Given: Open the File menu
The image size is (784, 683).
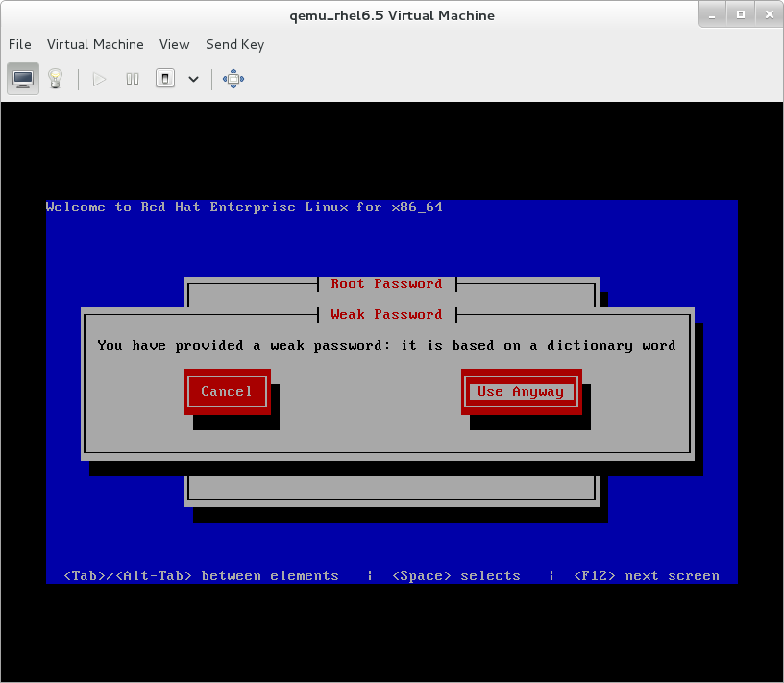Looking at the screenshot, I should coord(20,44).
